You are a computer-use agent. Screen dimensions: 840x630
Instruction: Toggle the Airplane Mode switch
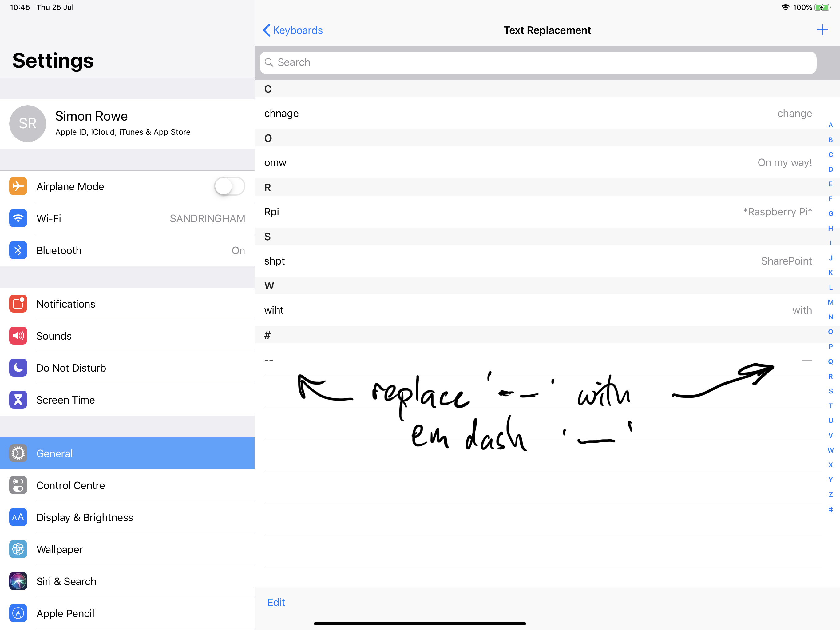click(x=229, y=186)
